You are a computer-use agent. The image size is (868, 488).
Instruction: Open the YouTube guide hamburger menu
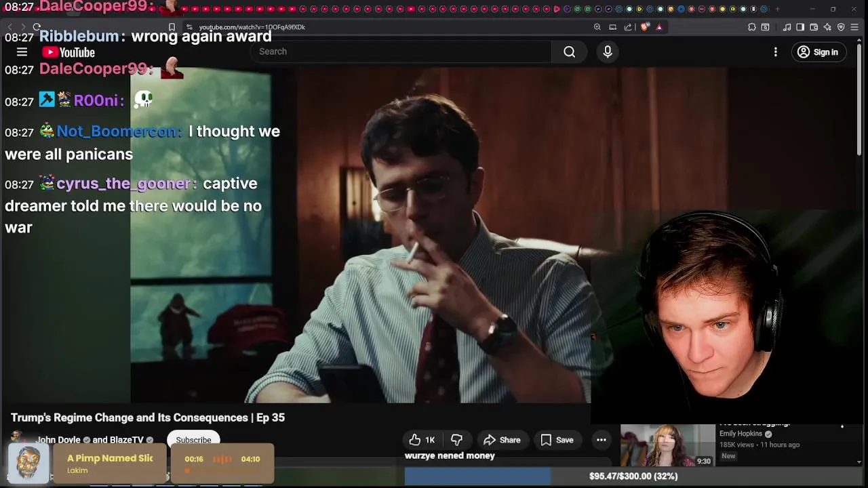[22, 52]
